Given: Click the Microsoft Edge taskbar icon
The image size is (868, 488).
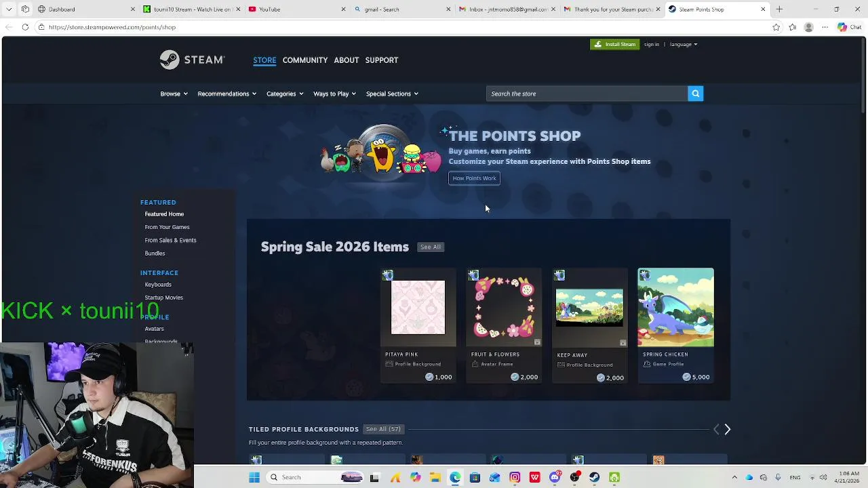Looking at the screenshot, I should pos(455,477).
